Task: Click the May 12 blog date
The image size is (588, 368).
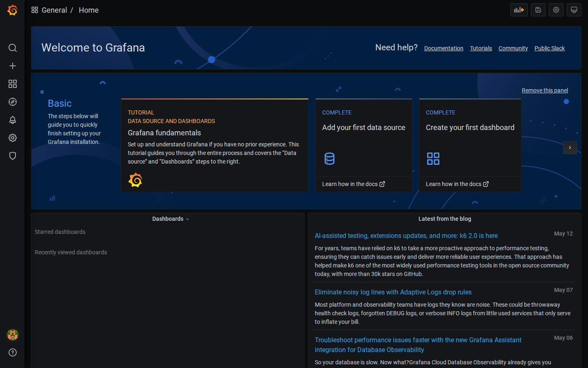Action: 563,233
